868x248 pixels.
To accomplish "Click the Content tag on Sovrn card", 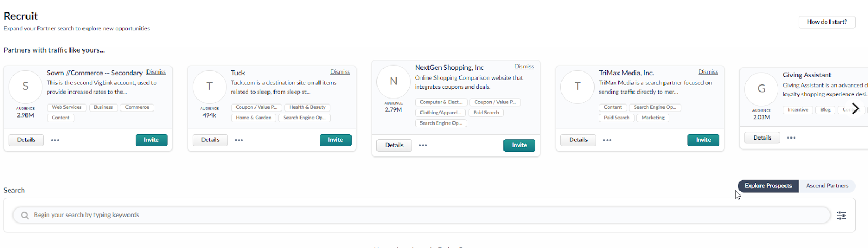I will pos(61,118).
